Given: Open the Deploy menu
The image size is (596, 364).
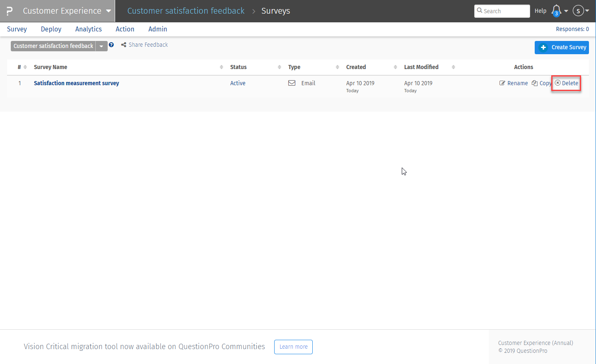Looking at the screenshot, I should [x=51, y=29].
